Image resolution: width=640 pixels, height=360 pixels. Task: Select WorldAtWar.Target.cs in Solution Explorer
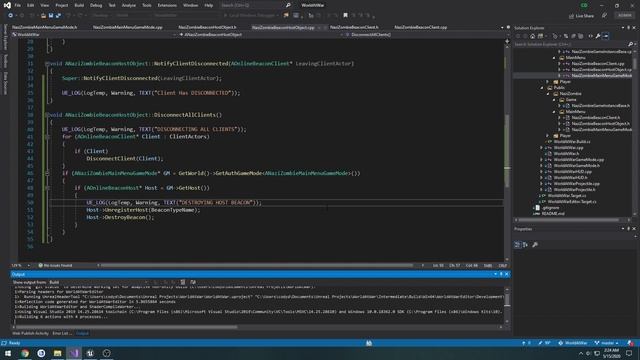pos(567,196)
